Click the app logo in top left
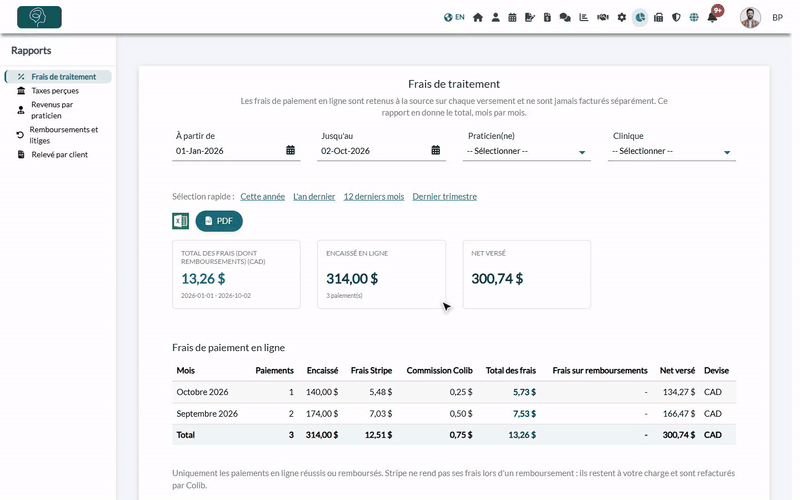The width and height of the screenshot is (800, 500). (x=39, y=17)
